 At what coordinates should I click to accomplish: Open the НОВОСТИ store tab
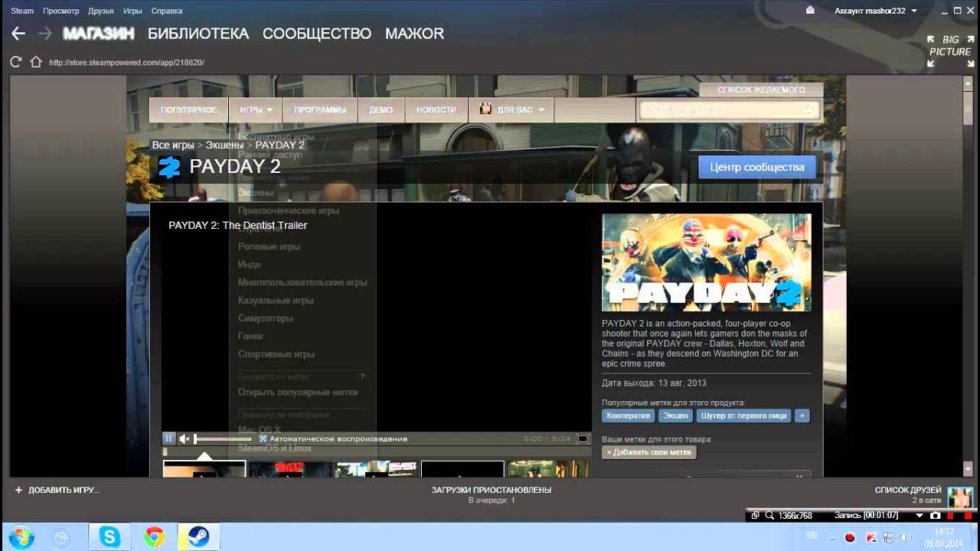point(436,110)
